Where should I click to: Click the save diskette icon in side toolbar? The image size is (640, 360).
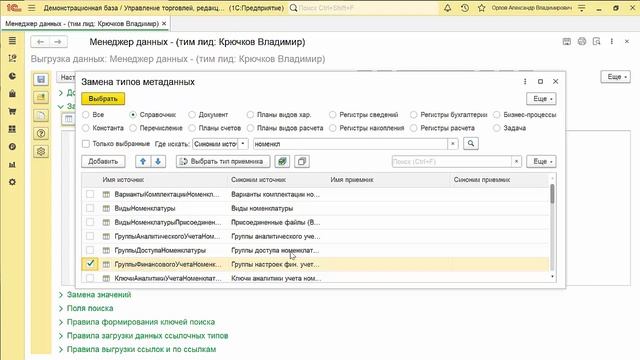pos(41,79)
